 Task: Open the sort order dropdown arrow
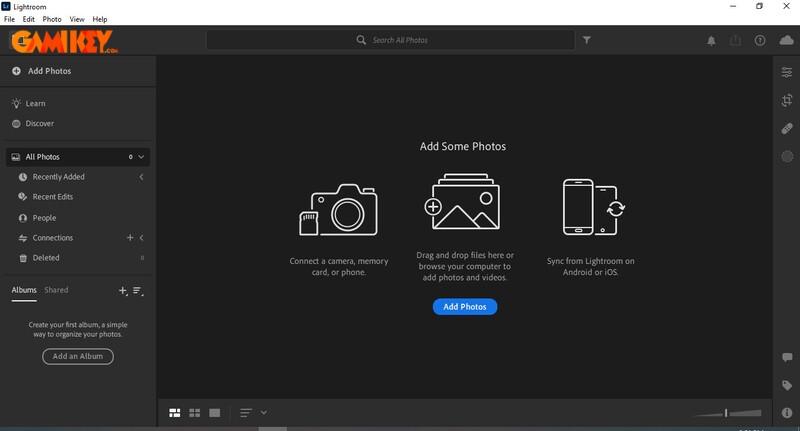coord(264,413)
